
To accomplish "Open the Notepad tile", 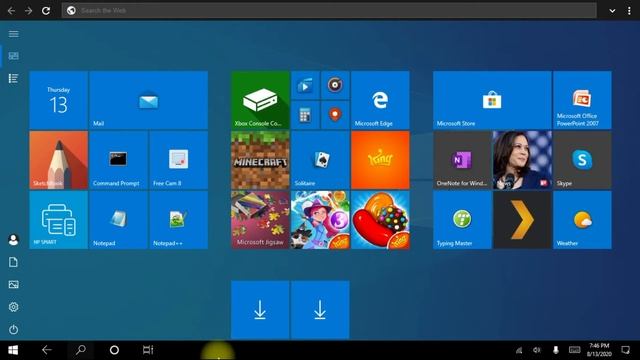I will [x=118, y=220].
